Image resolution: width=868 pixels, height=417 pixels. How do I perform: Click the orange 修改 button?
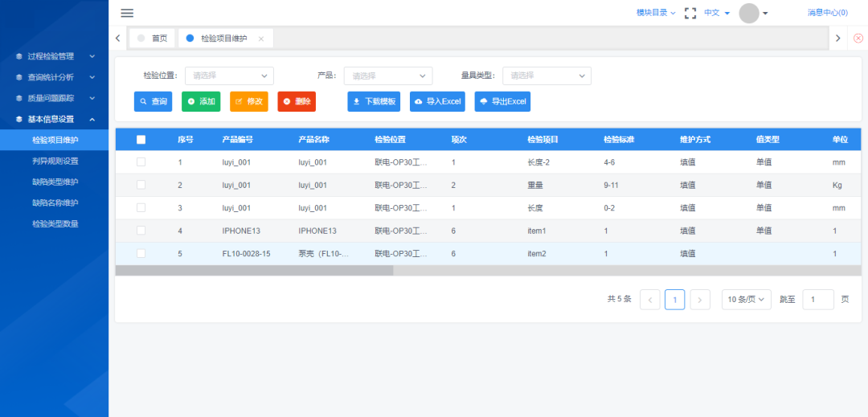pyautogui.click(x=248, y=102)
